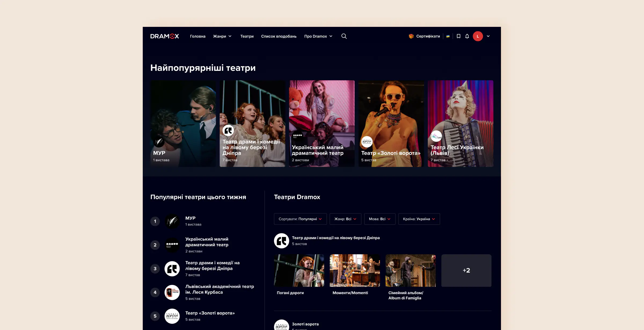
Task: Open Львівський академічний театр ім. Леся Курбаса
Action: click(x=219, y=289)
